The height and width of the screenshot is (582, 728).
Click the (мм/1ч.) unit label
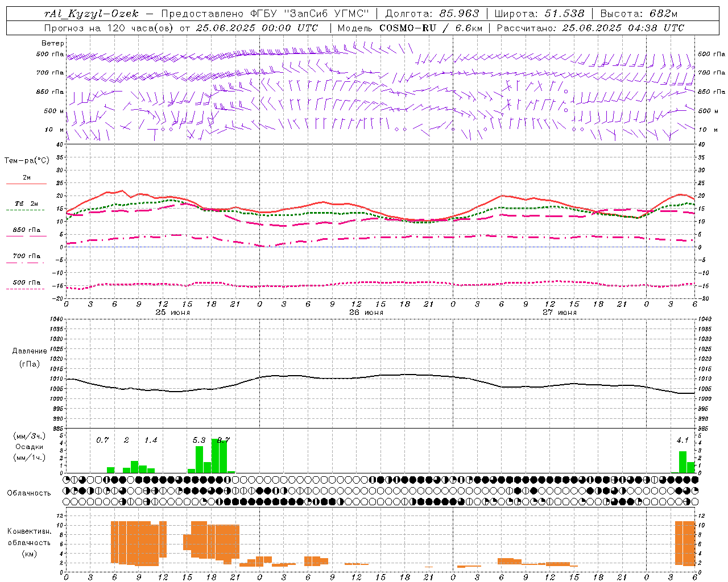(29, 458)
